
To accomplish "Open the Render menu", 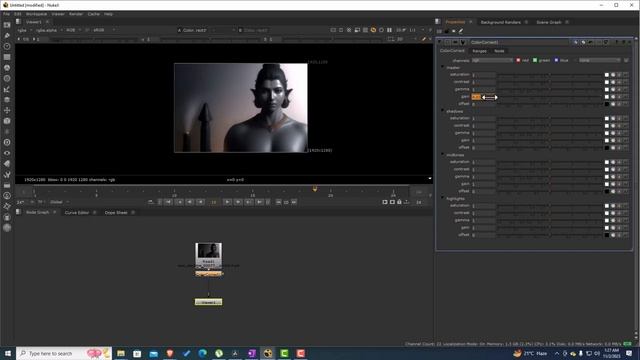I will point(76,14).
